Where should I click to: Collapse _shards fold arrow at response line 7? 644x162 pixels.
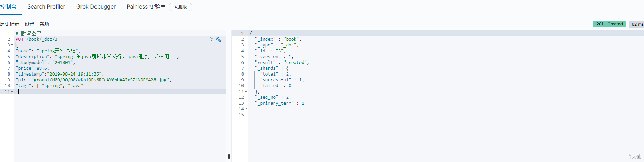[246, 68]
